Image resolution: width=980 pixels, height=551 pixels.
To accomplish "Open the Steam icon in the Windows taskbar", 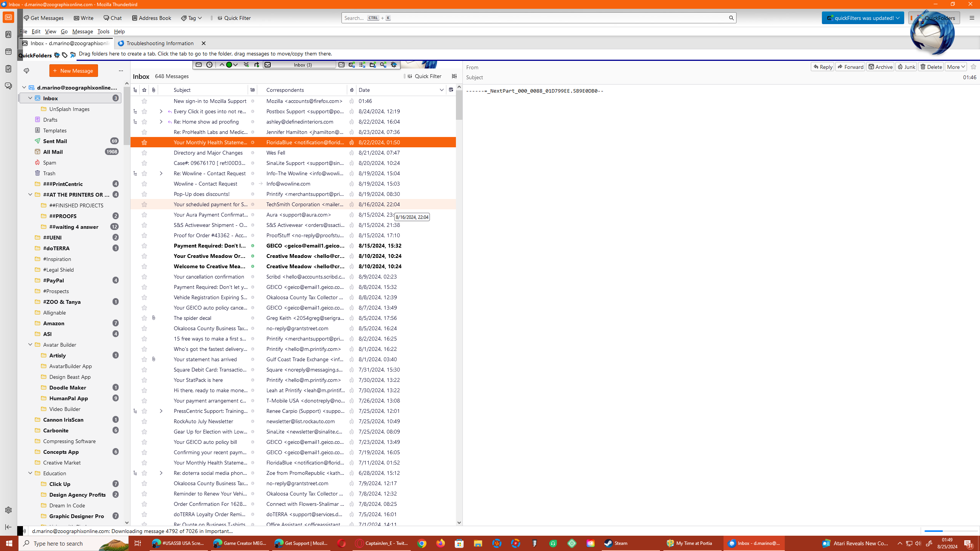I will coord(616,543).
